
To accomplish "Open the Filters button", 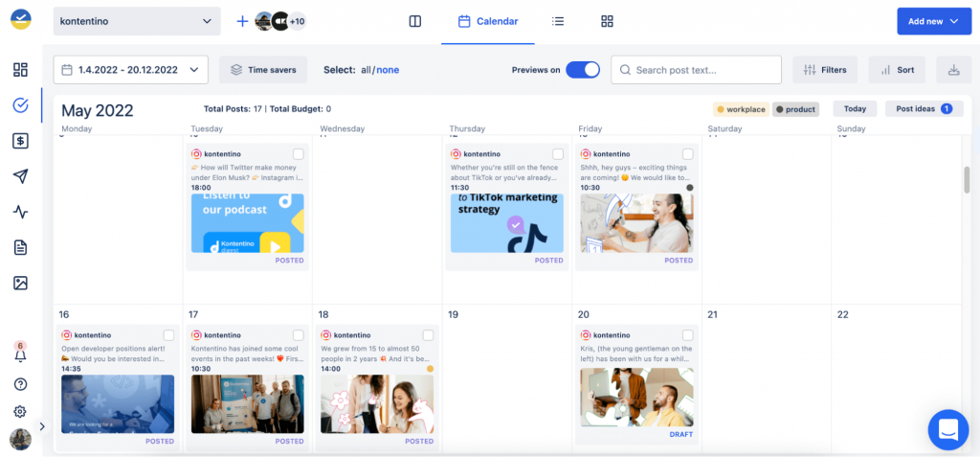I will click(825, 70).
